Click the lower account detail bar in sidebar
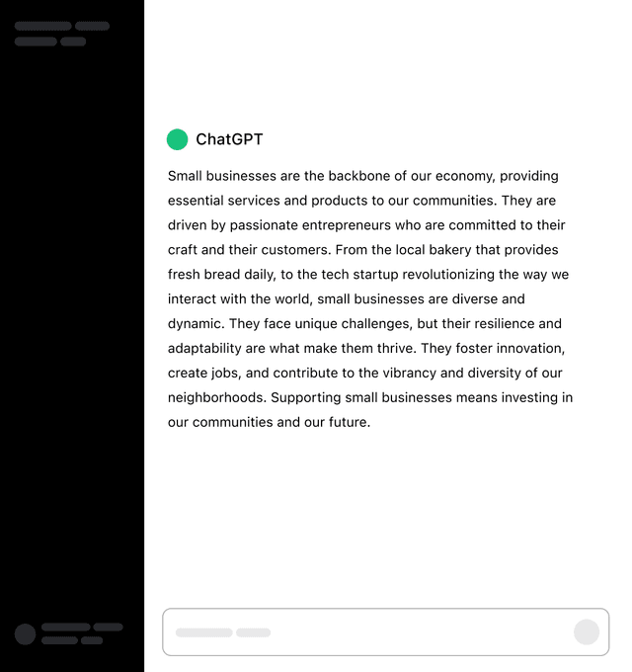Image resolution: width=632 pixels, height=672 pixels. click(59, 640)
